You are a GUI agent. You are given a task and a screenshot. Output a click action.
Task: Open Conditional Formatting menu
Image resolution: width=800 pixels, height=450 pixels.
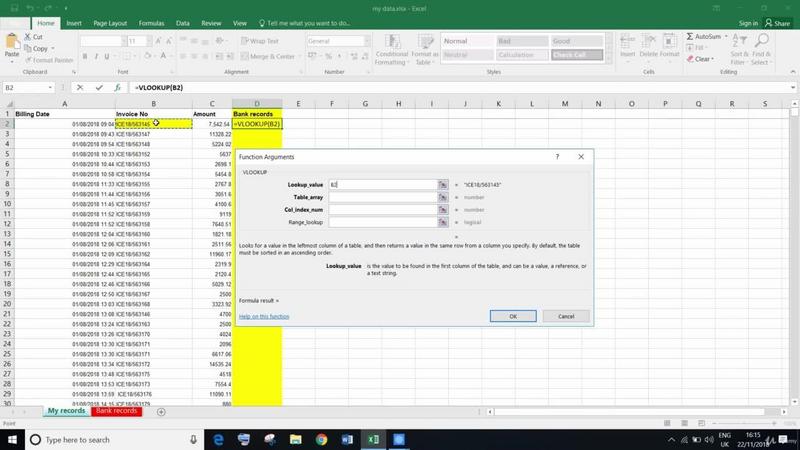[x=392, y=50]
